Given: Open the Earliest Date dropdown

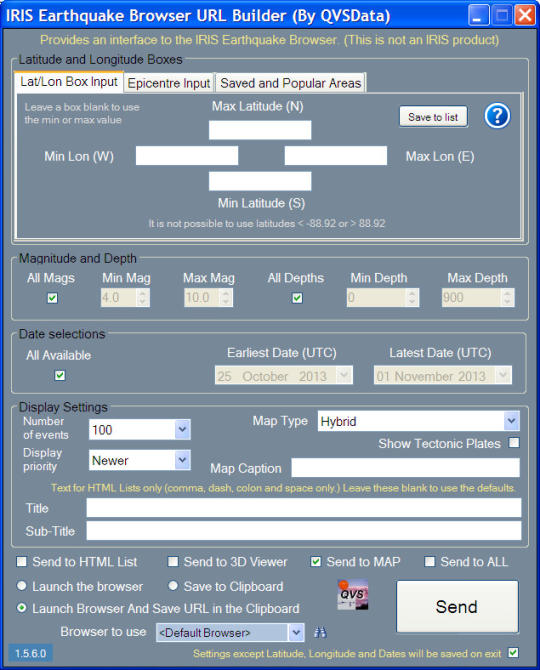Looking at the screenshot, I should pos(343,375).
